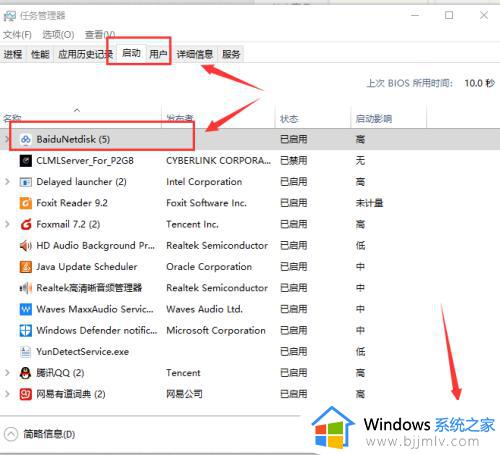Select the 腾讯QQ (2) row name
The width and height of the screenshot is (500, 455).
coord(60,373)
